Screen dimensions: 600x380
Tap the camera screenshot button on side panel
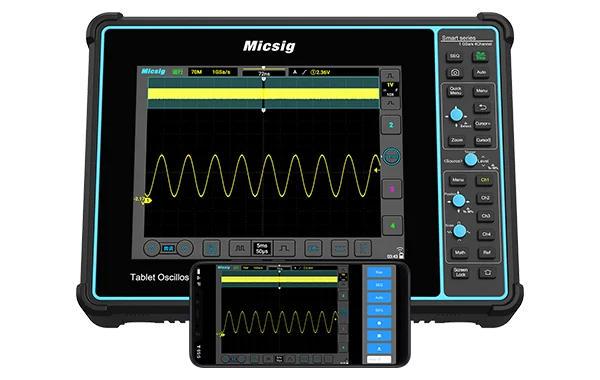[x=455, y=72]
